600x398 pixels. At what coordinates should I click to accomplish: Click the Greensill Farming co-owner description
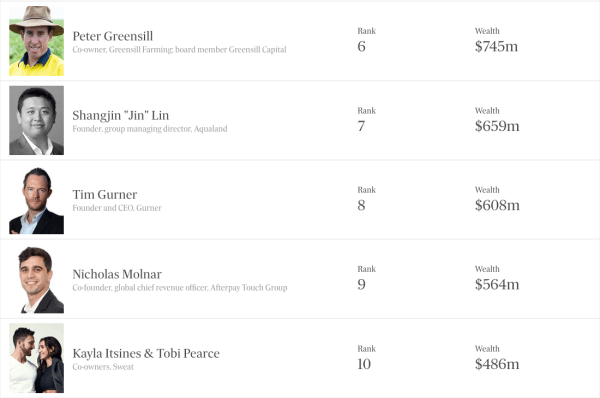point(179,50)
